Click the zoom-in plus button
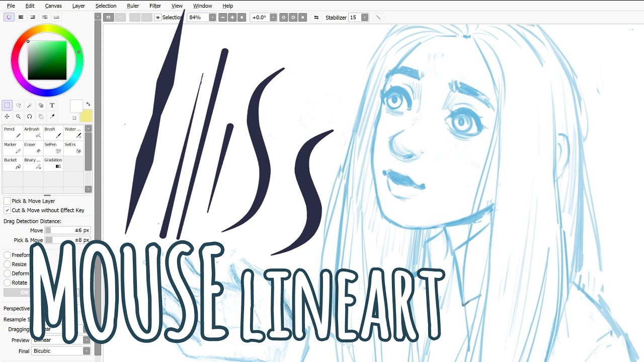 (x=232, y=17)
